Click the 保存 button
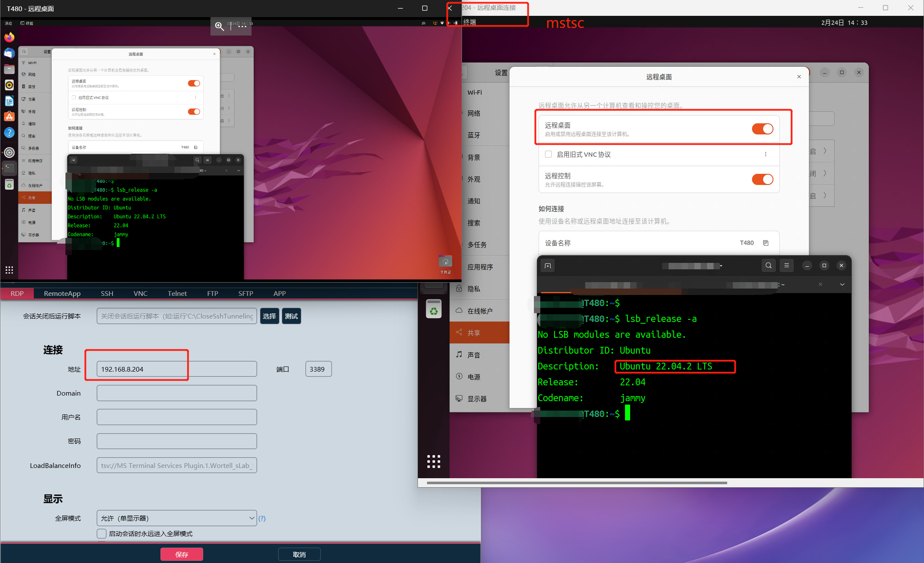Viewport: 924px width, 563px height. point(181,554)
